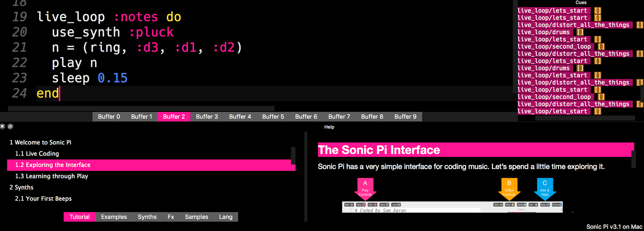Open the Synths help tab
The width and height of the screenshot is (644, 231).
[147, 217]
